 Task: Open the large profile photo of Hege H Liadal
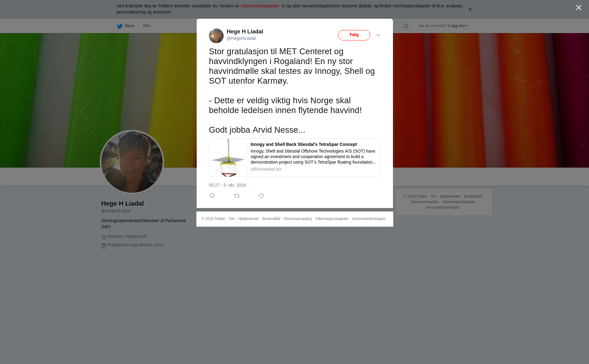tap(132, 162)
